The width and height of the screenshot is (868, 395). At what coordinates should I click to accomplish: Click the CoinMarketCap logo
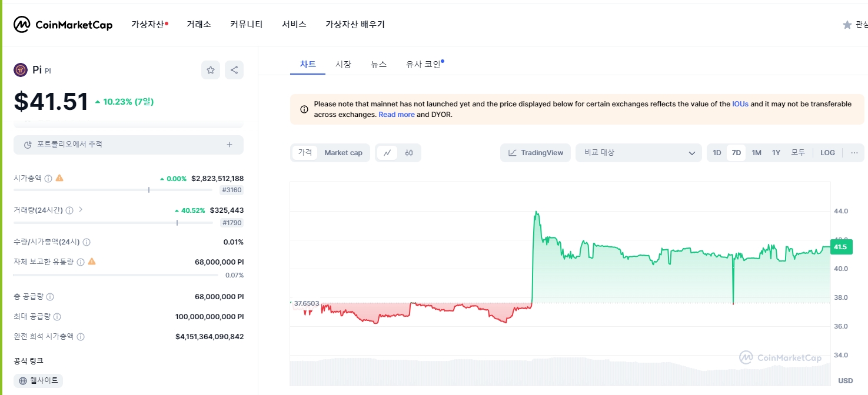tap(62, 24)
